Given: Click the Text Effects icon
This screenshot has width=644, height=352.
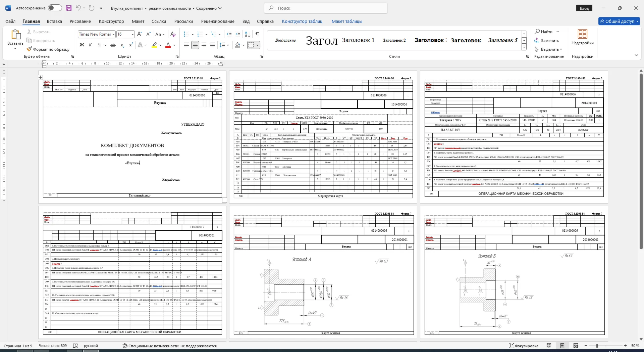Looking at the screenshot, I should 140,45.
